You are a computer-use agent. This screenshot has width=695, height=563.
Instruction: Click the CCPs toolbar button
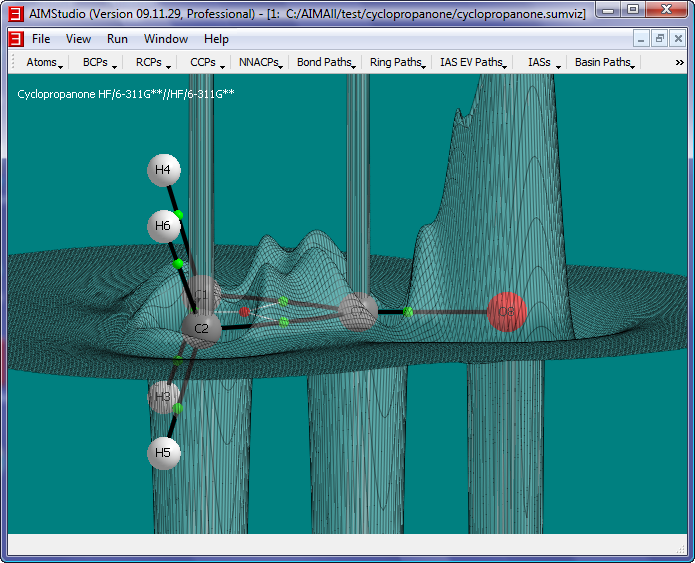[206, 62]
